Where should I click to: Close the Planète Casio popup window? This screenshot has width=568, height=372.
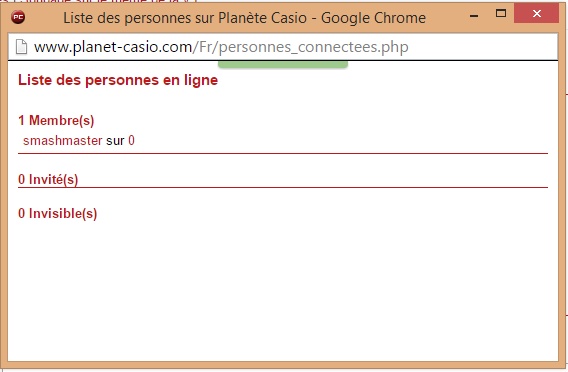pos(536,14)
